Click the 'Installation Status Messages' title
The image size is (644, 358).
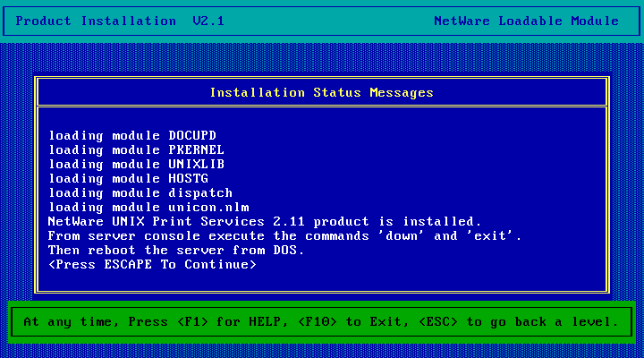tap(322, 93)
